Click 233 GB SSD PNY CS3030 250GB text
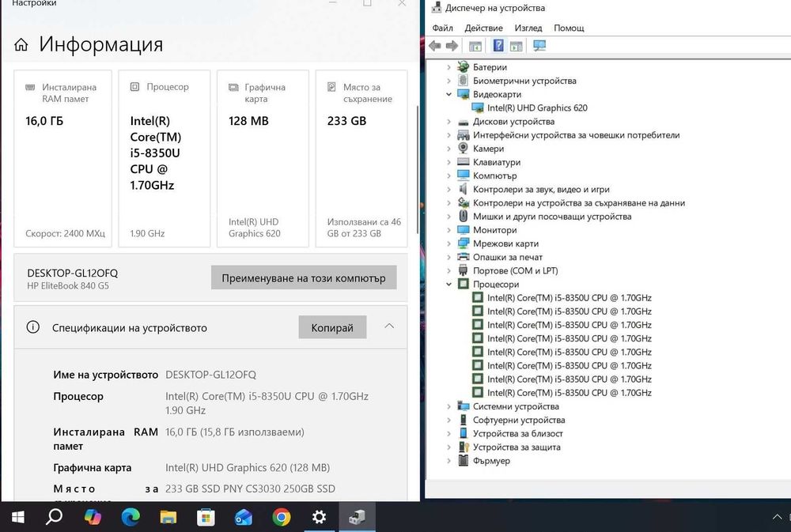Image resolution: width=791 pixels, height=532 pixels. coord(250,489)
